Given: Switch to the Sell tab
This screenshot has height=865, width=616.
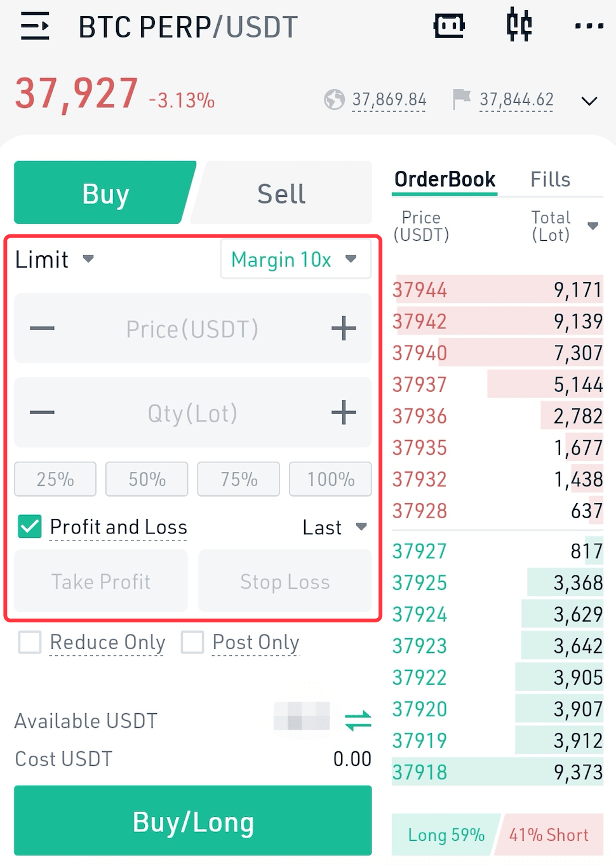Looking at the screenshot, I should [x=281, y=193].
